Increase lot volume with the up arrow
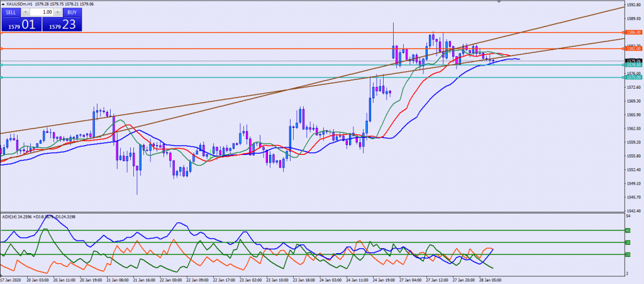 [x=57, y=12]
